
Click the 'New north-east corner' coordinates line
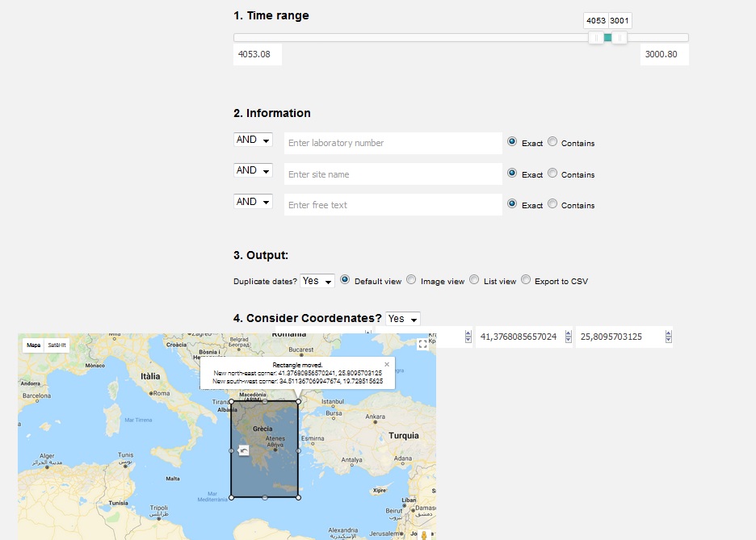[x=297, y=373]
